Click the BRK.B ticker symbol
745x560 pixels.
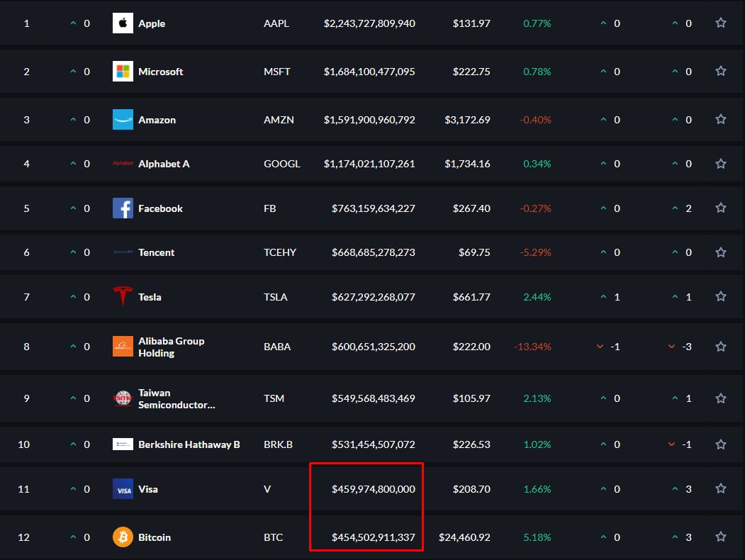click(x=279, y=444)
